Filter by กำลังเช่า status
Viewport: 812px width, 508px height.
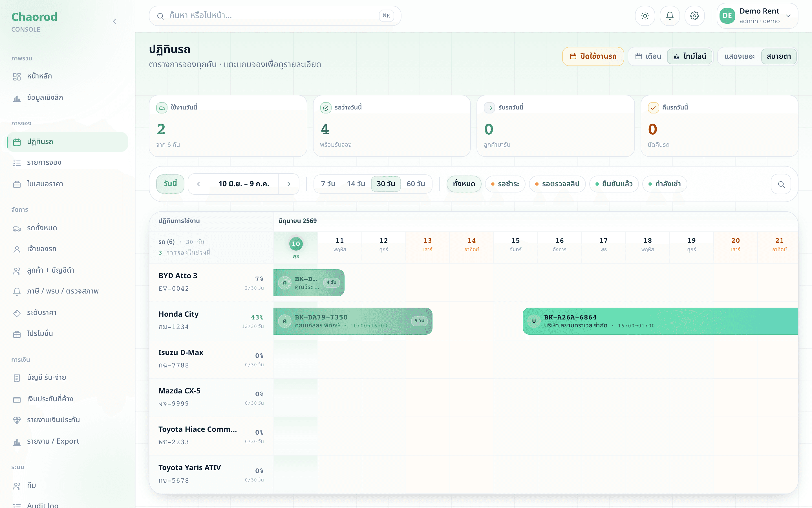tap(664, 184)
